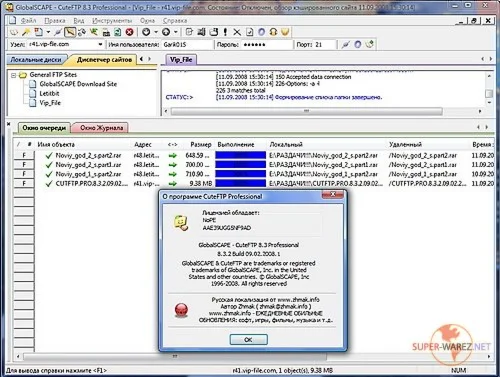Open the Инструменты menu
The image size is (500, 377).
point(112,21)
